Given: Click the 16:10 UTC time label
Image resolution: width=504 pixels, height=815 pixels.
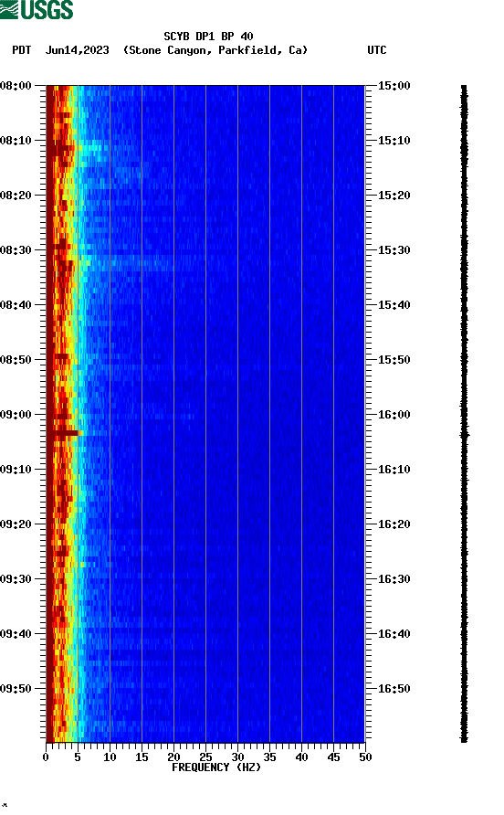Looking at the screenshot, I should pos(394,470).
